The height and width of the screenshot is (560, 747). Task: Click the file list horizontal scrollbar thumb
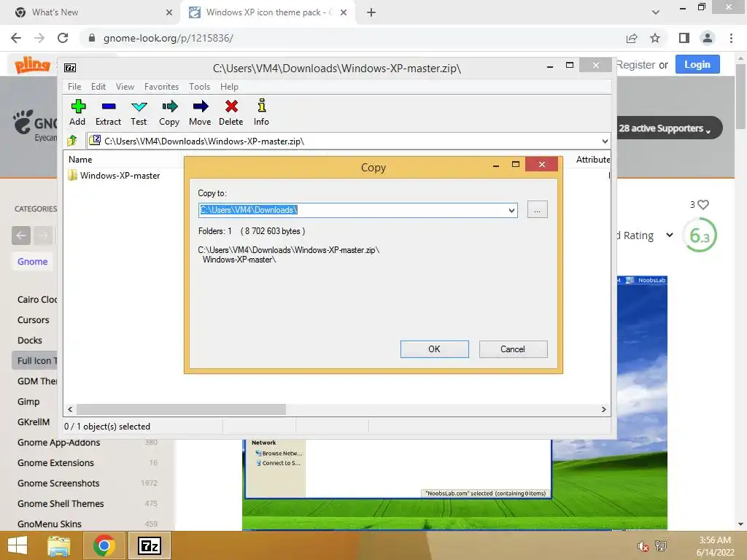181,410
